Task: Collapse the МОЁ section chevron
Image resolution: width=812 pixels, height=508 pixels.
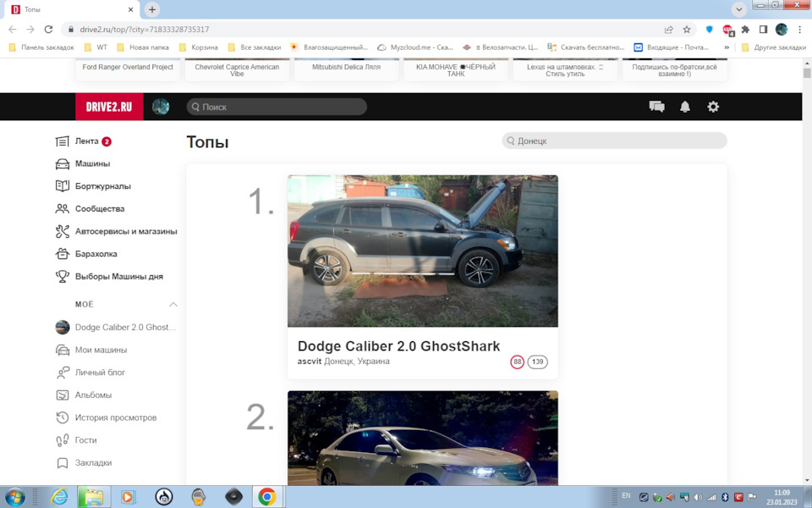Action: point(173,304)
